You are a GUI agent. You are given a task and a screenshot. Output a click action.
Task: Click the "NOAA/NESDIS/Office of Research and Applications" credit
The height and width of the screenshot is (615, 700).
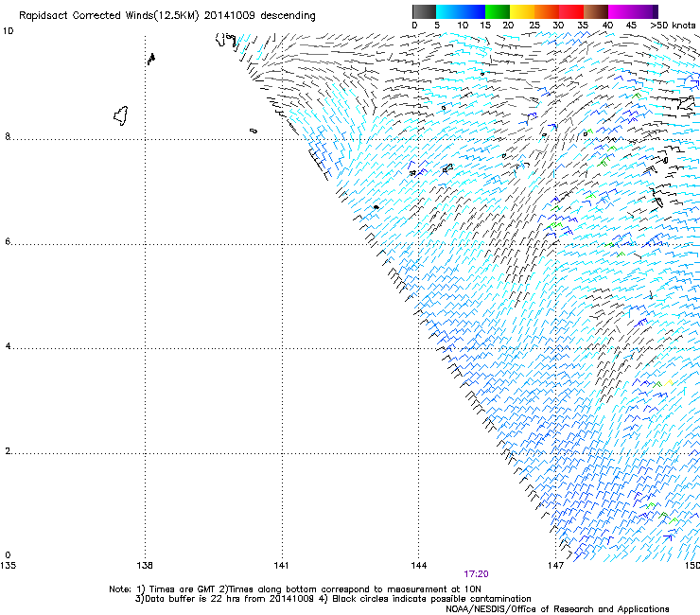557,609
